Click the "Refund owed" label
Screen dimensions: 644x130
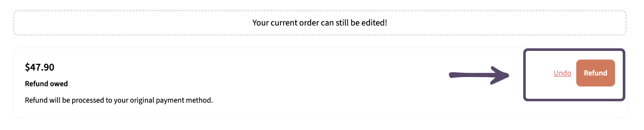point(46,84)
